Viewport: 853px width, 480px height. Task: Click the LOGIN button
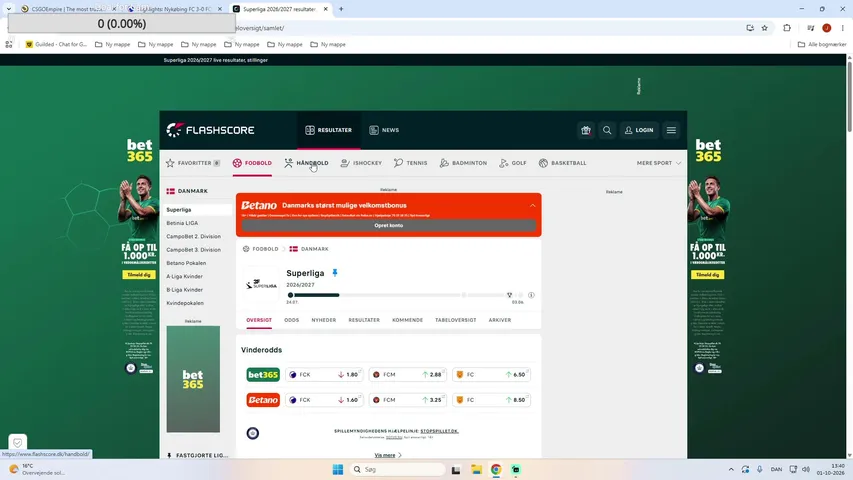(x=639, y=130)
